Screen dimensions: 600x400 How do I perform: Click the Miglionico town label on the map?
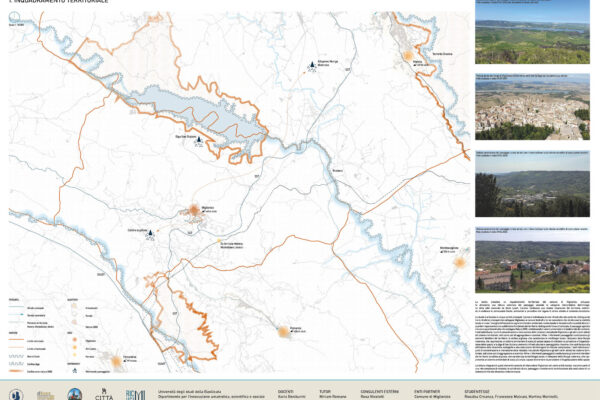tap(208, 208)
